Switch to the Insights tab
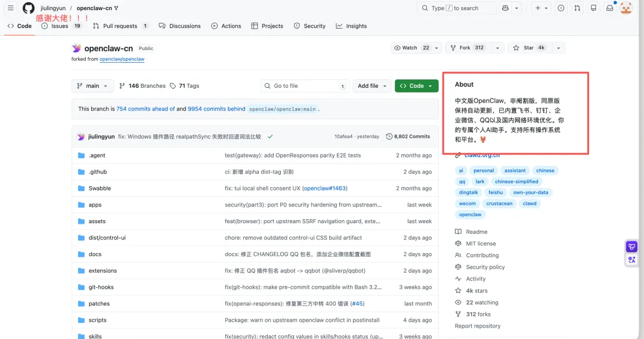 coord(351,26)
